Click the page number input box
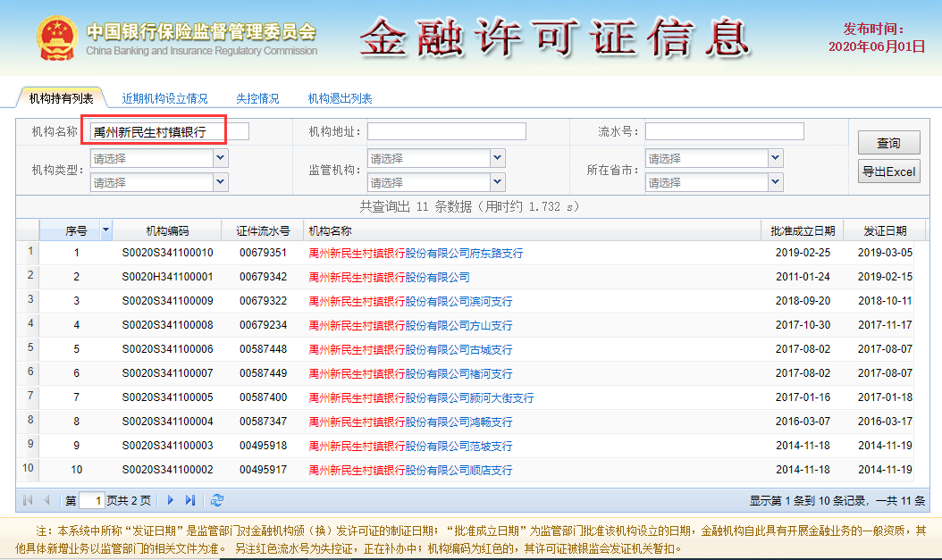 (91, 500)
